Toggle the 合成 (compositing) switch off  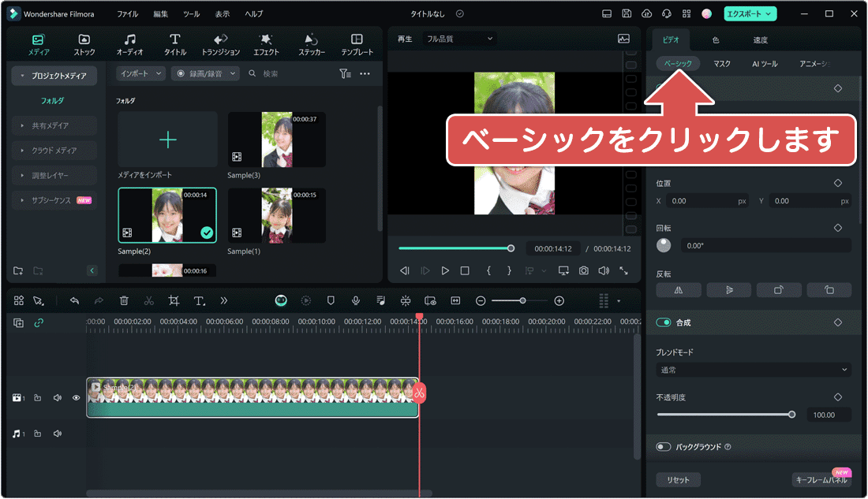(661, 322)
